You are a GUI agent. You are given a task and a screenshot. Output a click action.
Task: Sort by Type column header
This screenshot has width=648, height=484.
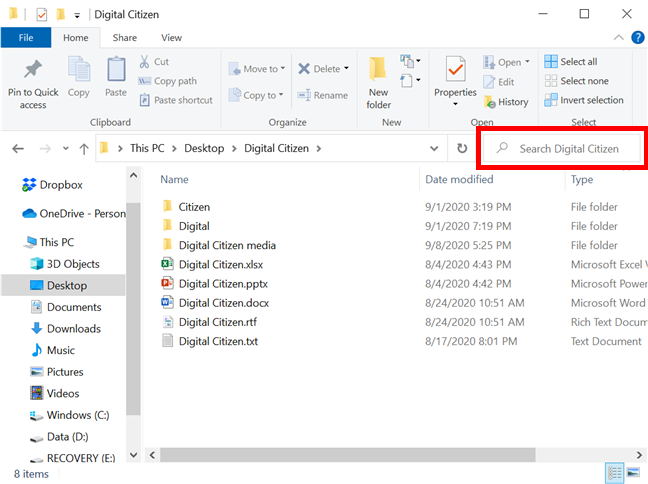click(582, 179)
